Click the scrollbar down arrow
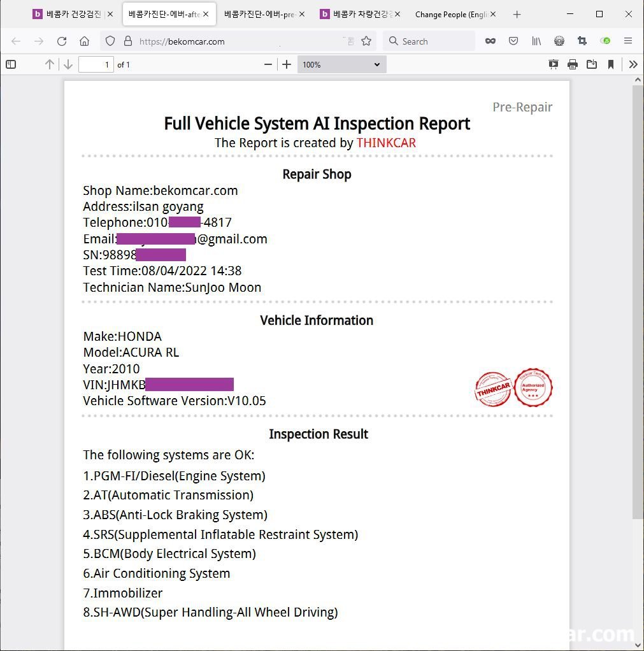Image resolution: width=644 pixels, height=651 pixels. [x=638, y=645]
